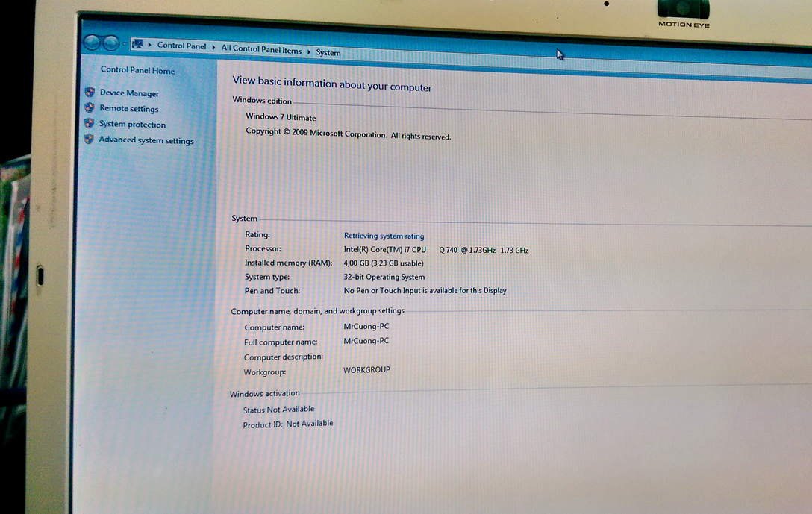Open System protection link
Screen dimensions: 812x514
132,124
